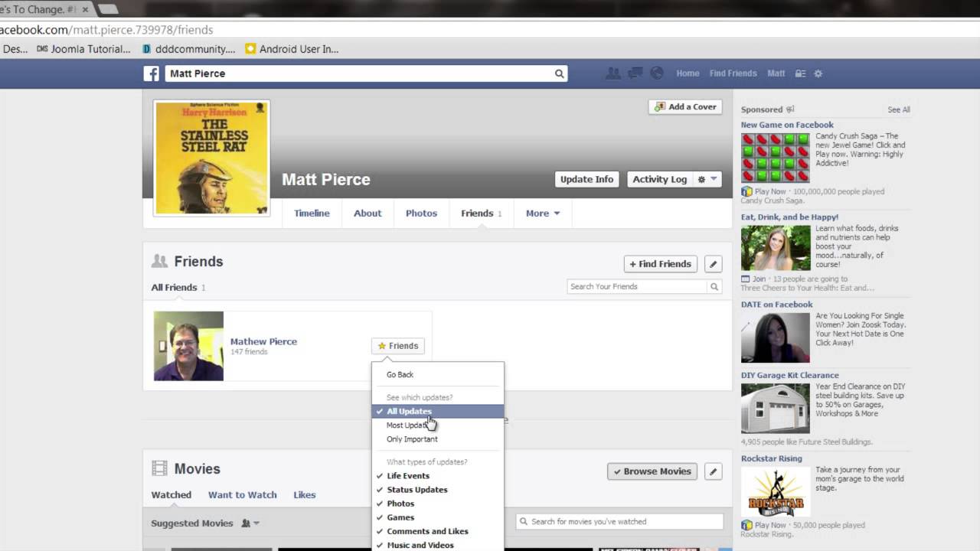Open the Rockstar Rising ad title
The height and width of the screenshot is (551, 980).
tap(772, 458)
